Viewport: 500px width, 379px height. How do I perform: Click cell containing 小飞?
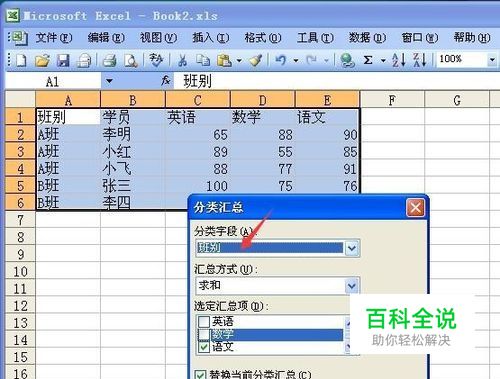pos(133,169)
